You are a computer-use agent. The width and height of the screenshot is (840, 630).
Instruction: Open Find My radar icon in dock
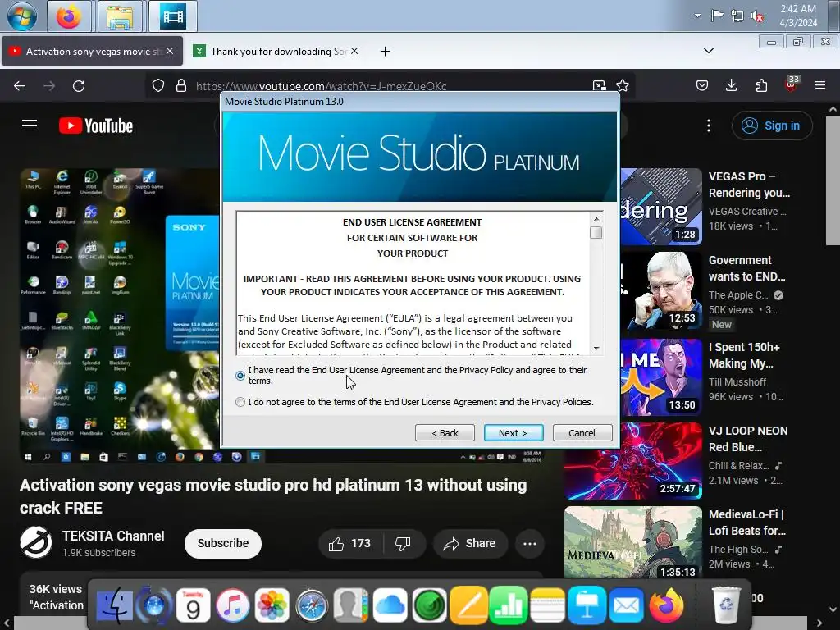click(x=429, y=605)
